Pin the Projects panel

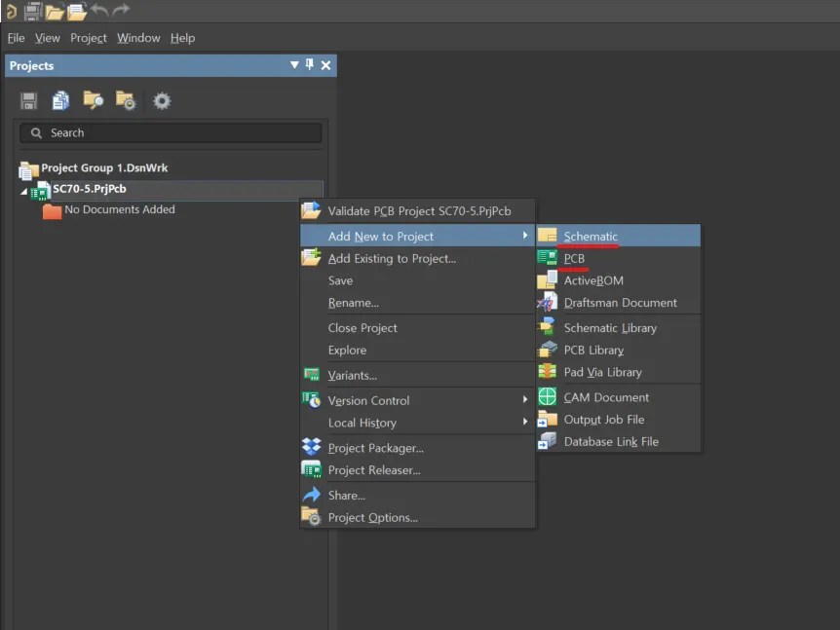click(310, 65)
